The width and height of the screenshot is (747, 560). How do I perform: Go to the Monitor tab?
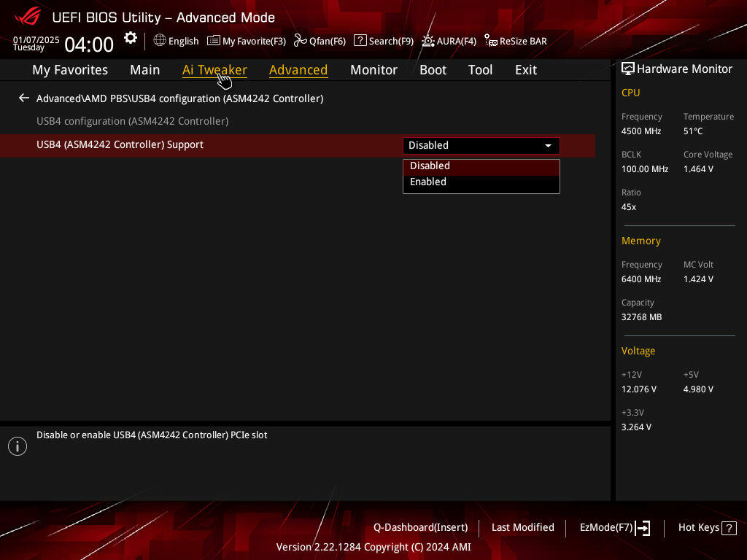click(x=373, y=70)
